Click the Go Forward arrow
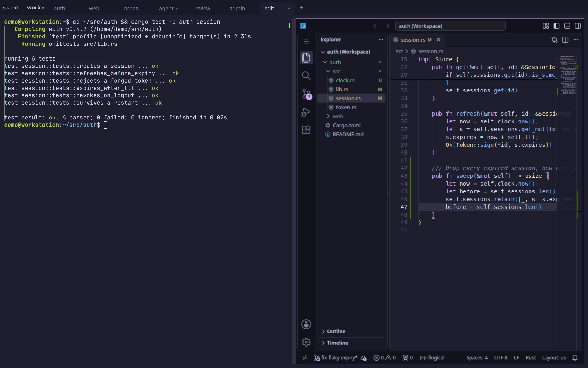The width and height of the screenshot is (588, 368). click(386, 26)
